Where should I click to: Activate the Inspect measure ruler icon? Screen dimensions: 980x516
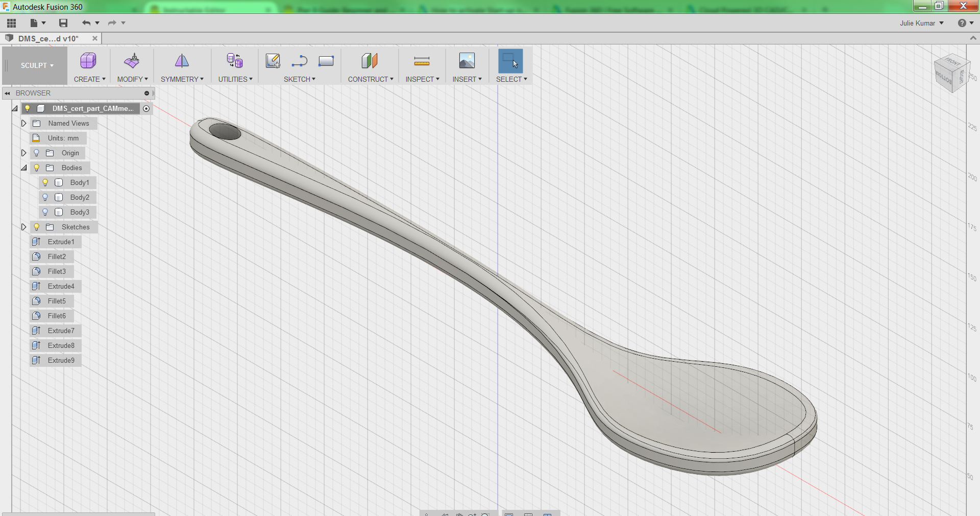422,61
